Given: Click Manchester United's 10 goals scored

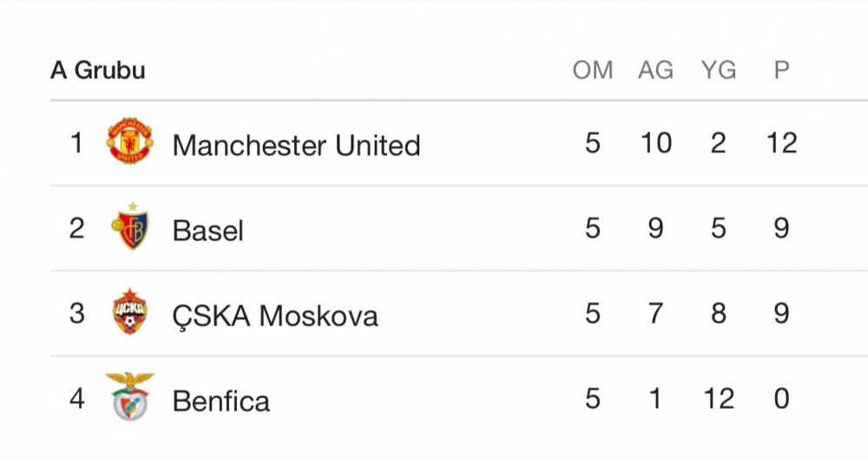Looking at the screenshot, I should 655,143.
